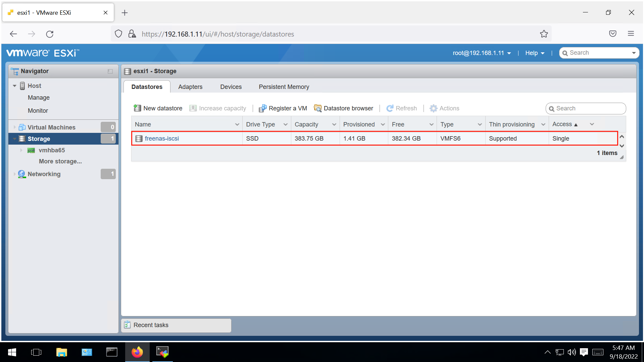Switch to the Persistent Memory tab
Screen dimensions: 644x362
click(x=284, y=87)
